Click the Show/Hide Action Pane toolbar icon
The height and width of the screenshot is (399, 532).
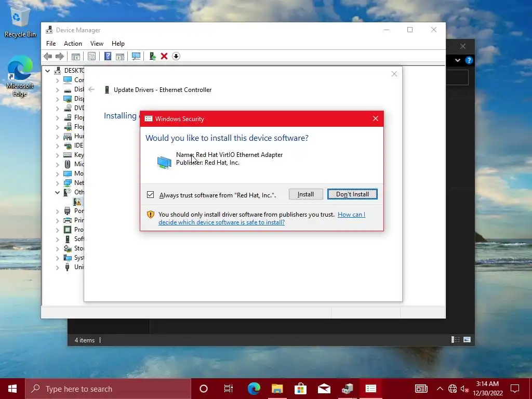(120, 56)
